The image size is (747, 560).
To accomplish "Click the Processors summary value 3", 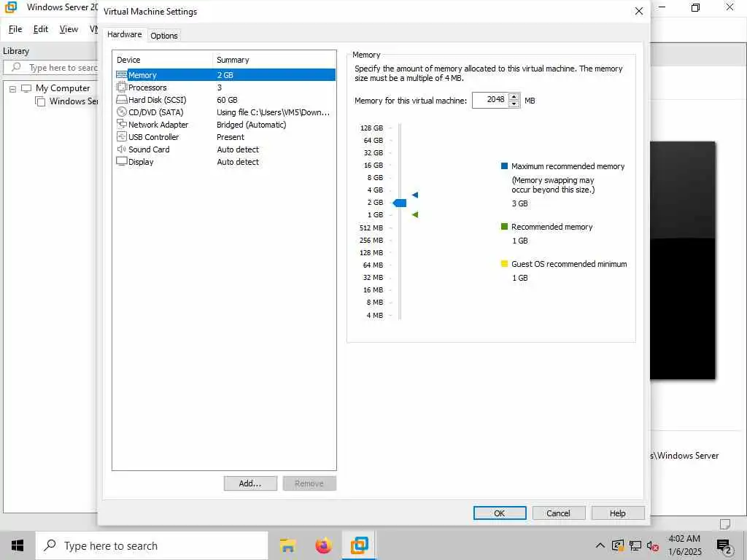I will [219, 87].
